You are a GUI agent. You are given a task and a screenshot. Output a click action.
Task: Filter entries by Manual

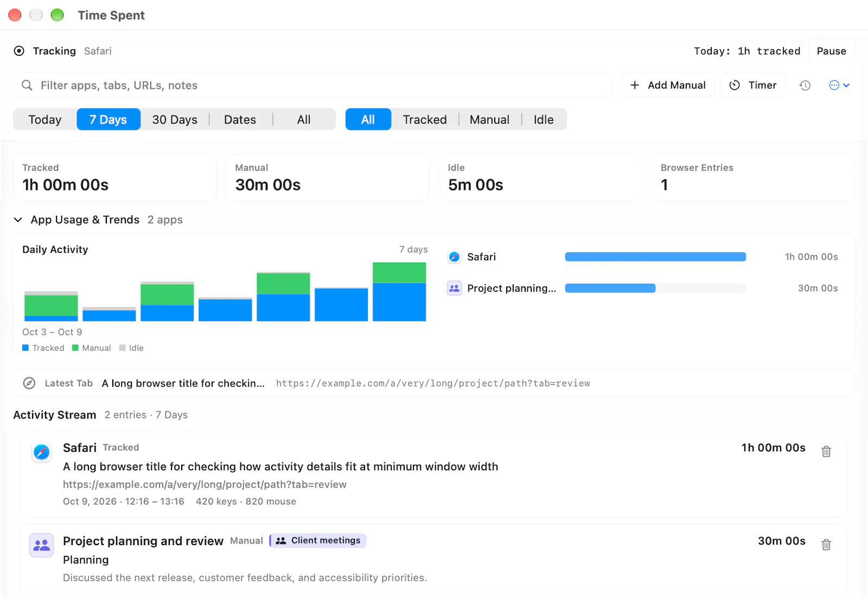tap(489, 119)
